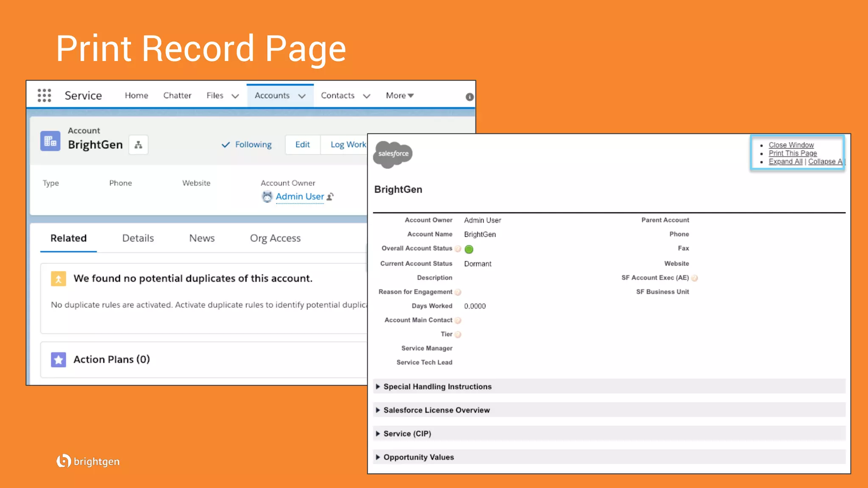868x488 pixels.
Task: Click the Admin User avatar icon
Action: tap(267, 197)
